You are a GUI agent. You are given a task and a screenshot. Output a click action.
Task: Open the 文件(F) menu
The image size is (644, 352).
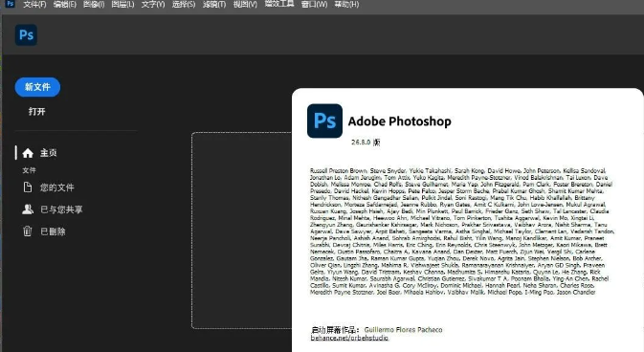pos(34,5)
